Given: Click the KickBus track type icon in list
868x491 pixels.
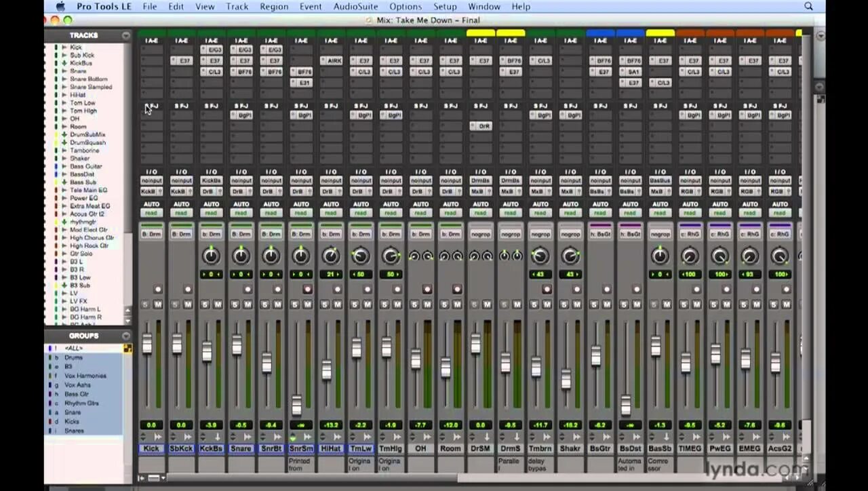Looking at the screenshot, I should pos(65,63).
